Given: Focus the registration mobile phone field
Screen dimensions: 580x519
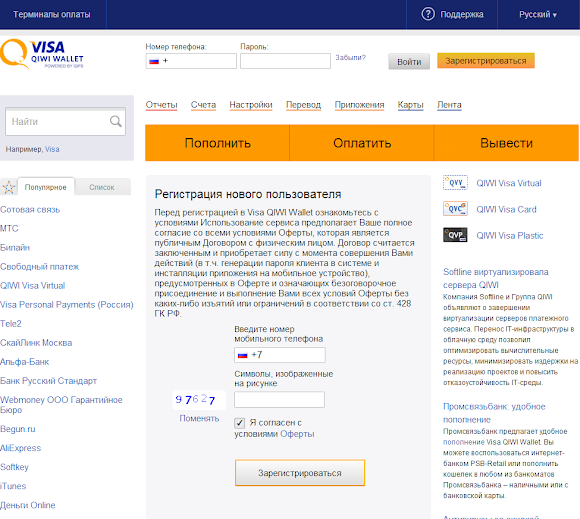Looking at the screenshot, I should tap(280, 355).
